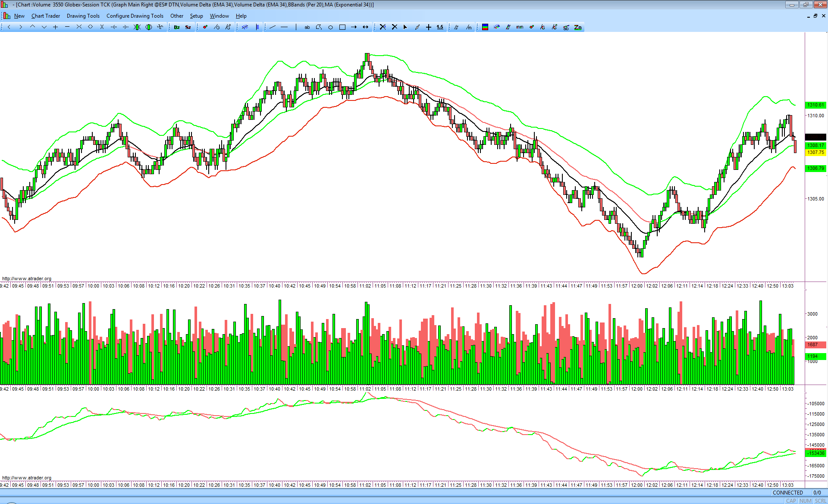The height and width of the screenshot is (504, 828).
Task: Select the vertical line drawing tool
Action: tap(296, 27)
